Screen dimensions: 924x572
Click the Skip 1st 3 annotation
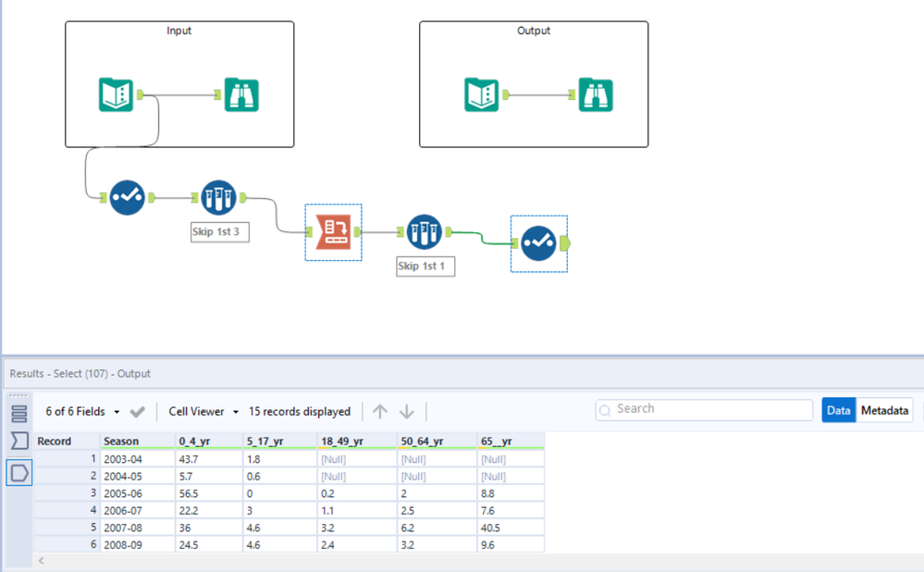[219, 231]
